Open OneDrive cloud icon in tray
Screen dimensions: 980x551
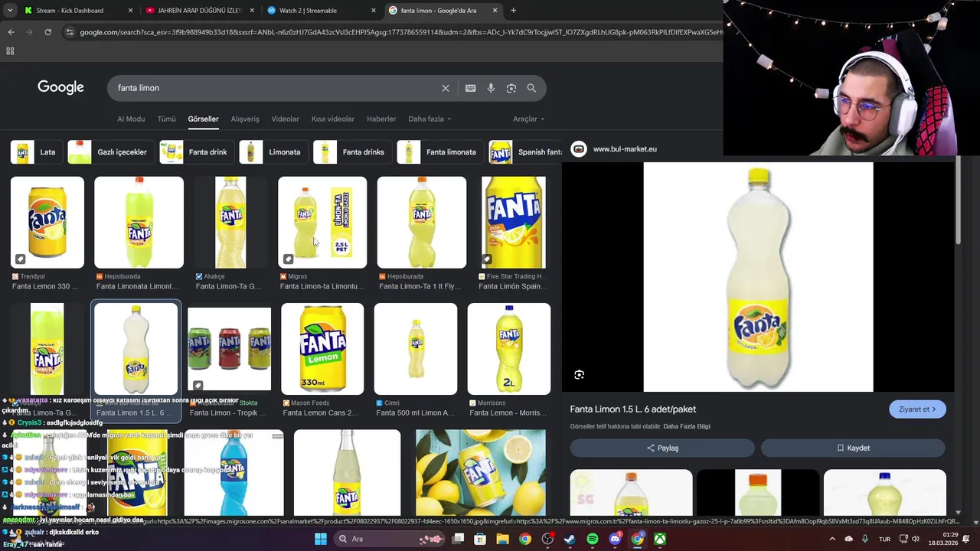[848, 539]
